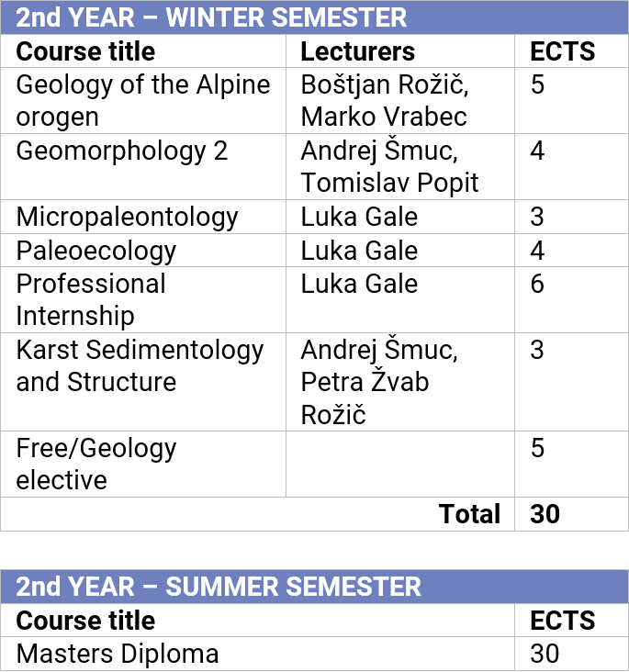Click the Lecturers column header

(x=357, y=51)
